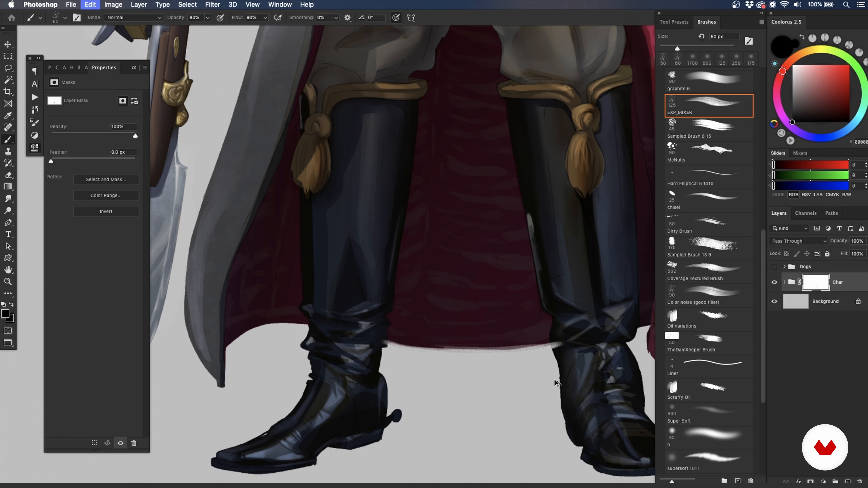Open the Flow slider dropdown arrow
This screenshot has height=488, width=868.
[x=265, y=18]
